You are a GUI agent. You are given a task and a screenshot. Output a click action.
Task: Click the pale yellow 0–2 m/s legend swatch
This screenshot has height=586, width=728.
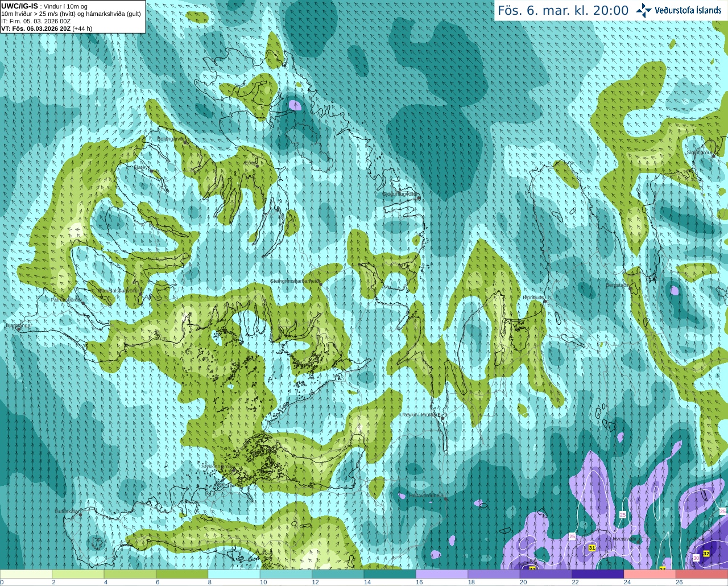pos(26,574)
